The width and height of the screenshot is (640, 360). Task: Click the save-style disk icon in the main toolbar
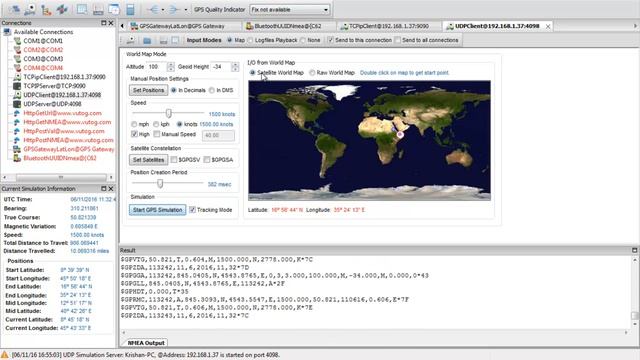pyautogui.click(x=98, y=9)
